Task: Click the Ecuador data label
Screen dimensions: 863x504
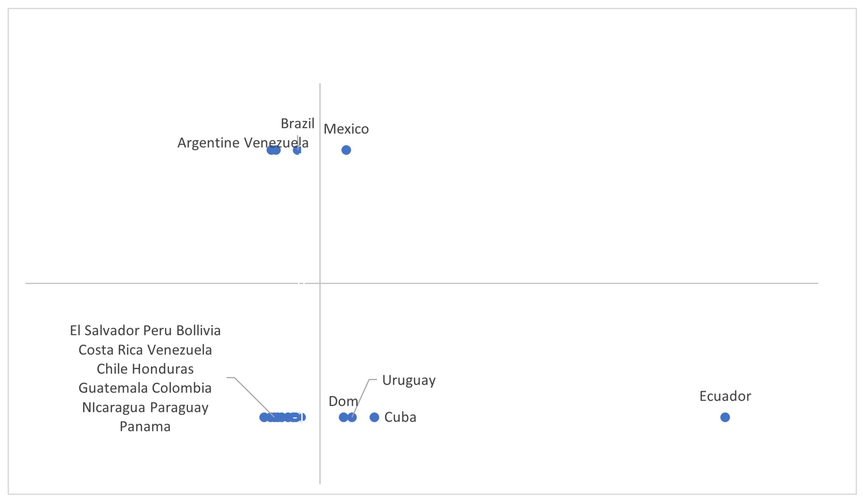Action: coord(725,396)
